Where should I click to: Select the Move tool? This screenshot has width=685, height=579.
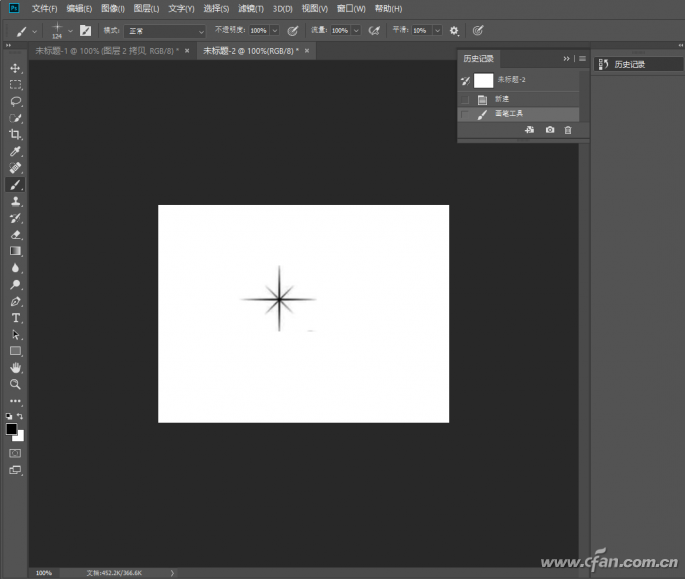15,68
